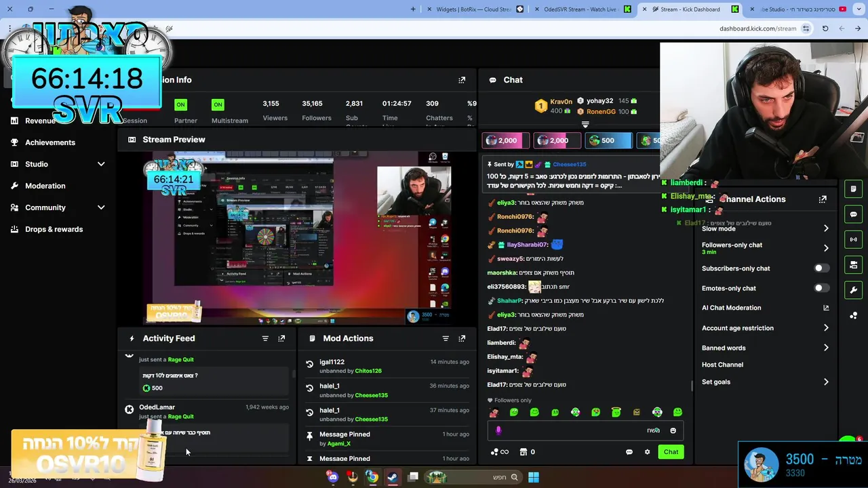The width and height of the screenshot is (868, 488).
Task: Send message with the Chat button
Action: (671, 452)
